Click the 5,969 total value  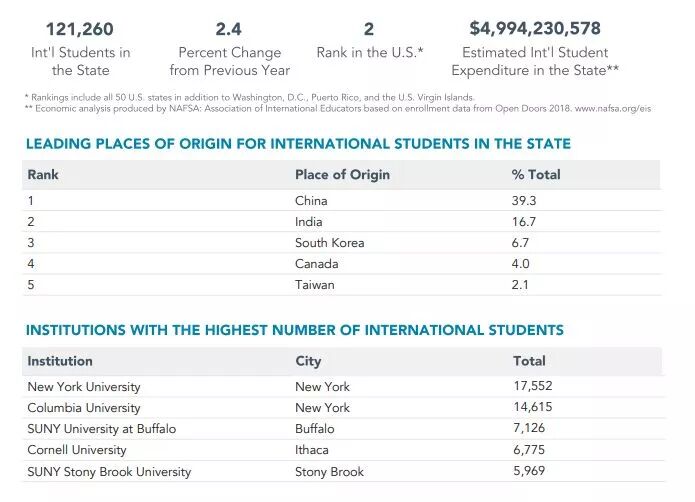(529, 471)
